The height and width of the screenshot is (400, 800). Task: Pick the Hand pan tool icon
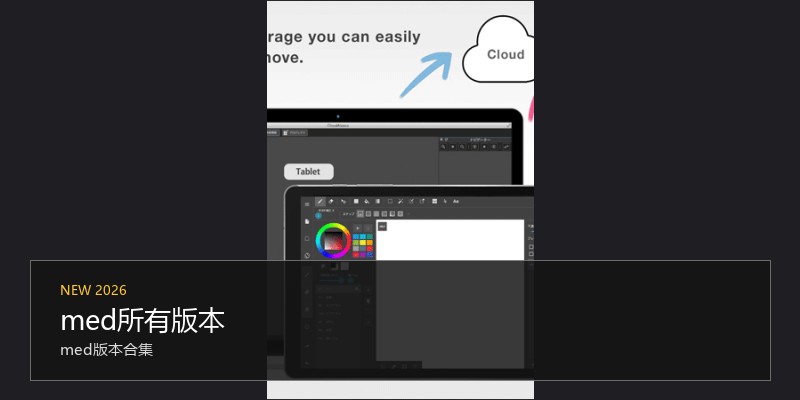coord(445,202)
